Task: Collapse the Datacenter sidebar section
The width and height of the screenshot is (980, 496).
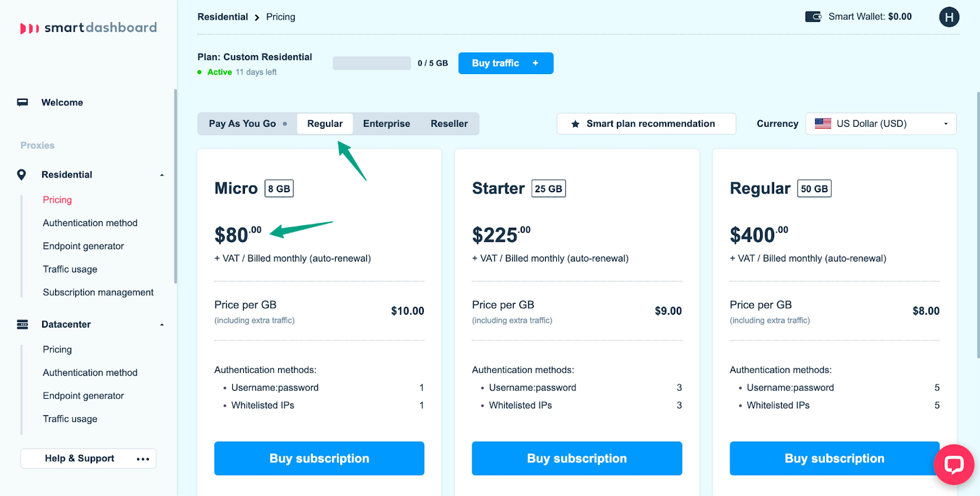Action: 162,325
